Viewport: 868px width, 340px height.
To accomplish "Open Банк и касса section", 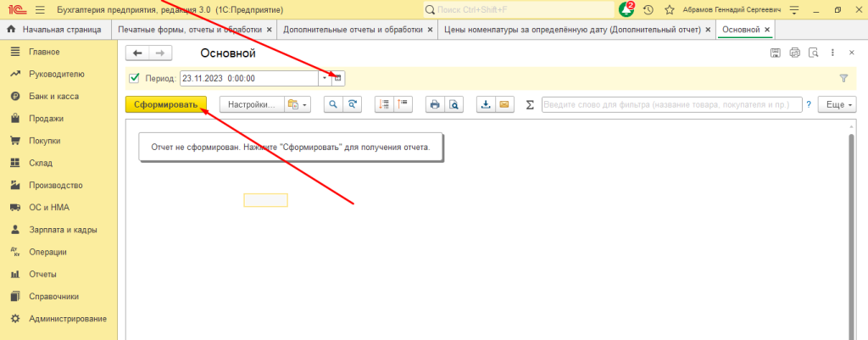I will [53, 97].
